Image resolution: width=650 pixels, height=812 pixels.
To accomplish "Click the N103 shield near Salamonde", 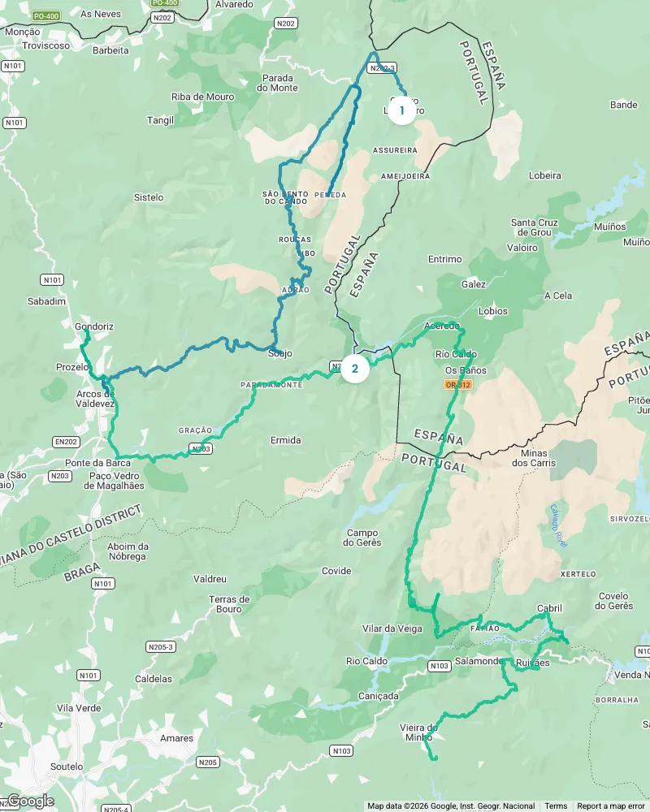I will tap(439, 666).
